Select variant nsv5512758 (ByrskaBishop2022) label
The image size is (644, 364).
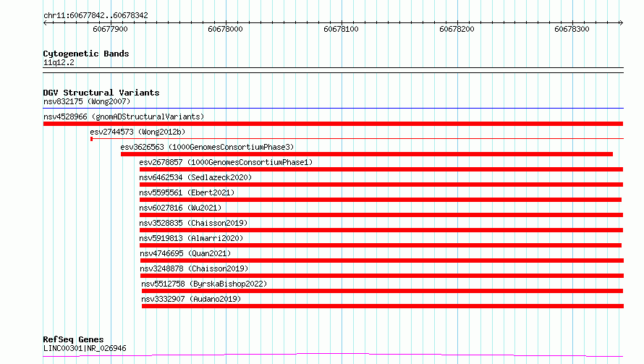click(x=204, y=284)
